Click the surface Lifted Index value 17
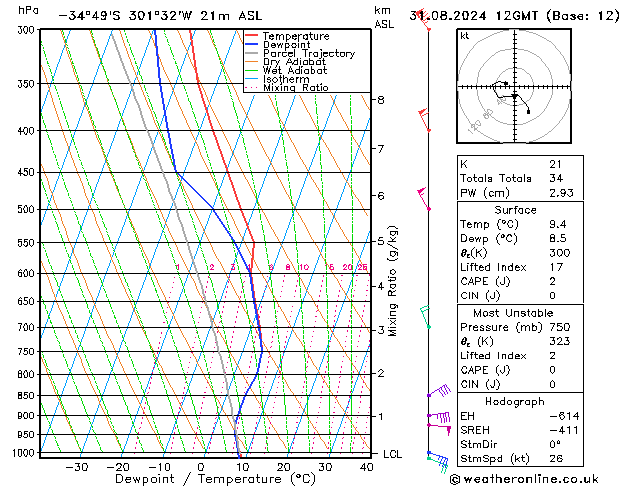Image resolution: width=629 pixels, height=486 pixels. click(x=556, y=267)
